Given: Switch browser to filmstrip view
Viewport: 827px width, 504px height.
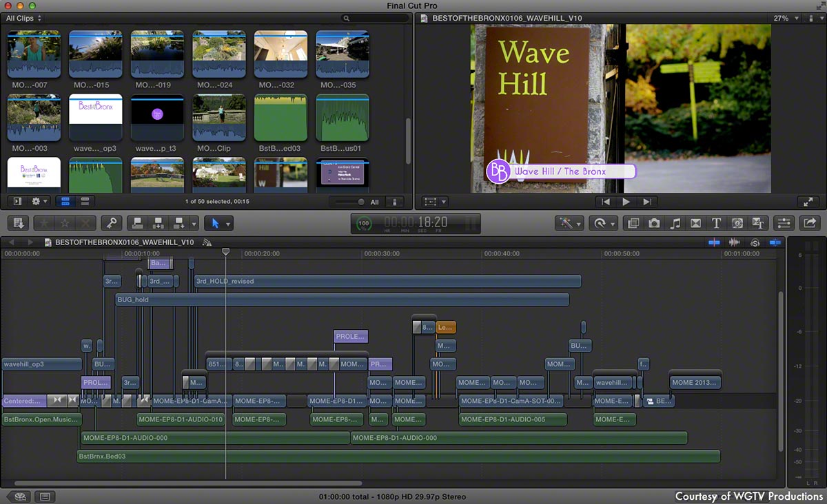Looking at the screenshot, I should click(66, 201).
